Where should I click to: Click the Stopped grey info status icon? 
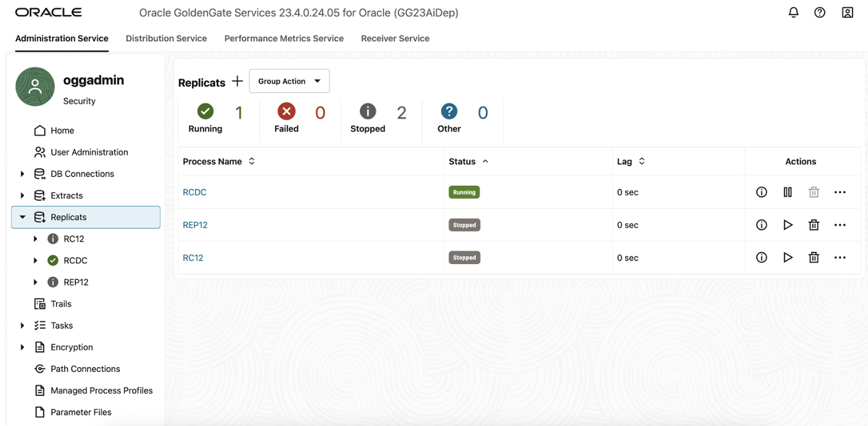(x=368, y=111)
